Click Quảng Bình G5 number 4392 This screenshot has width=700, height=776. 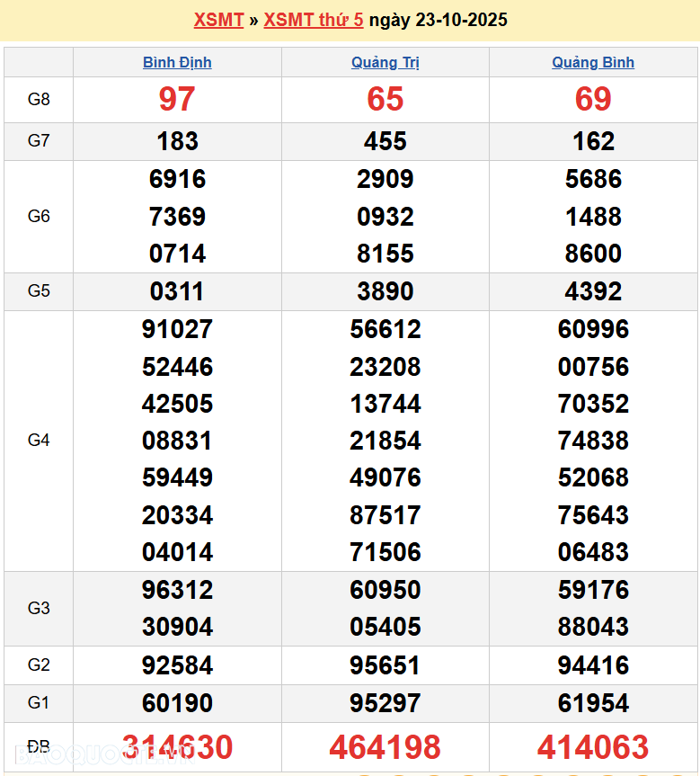click(593, 291)
